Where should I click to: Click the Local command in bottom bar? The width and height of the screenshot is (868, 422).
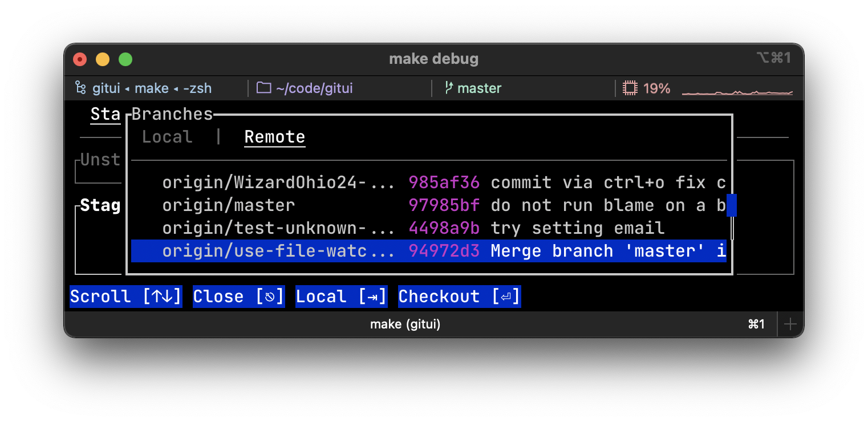click(342, 297)
